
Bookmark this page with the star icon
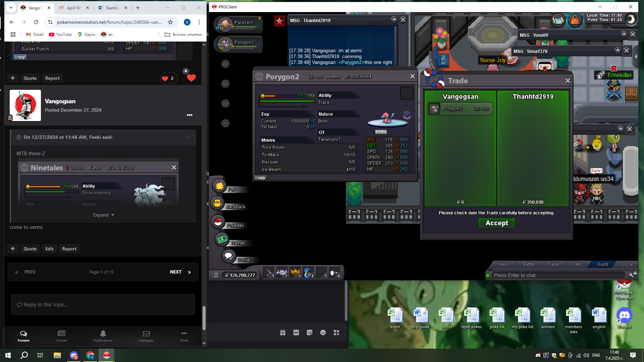pyautogui.click(x=170, y=22)
